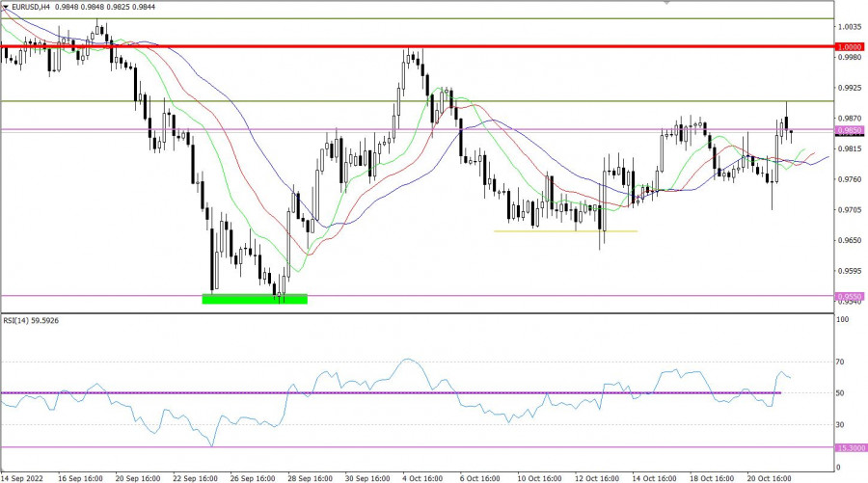This screenshot has height=483, width=868.
Task: Click the last candlestick near 0.9850
Action: pyautogui.click(x=792, y=132)
